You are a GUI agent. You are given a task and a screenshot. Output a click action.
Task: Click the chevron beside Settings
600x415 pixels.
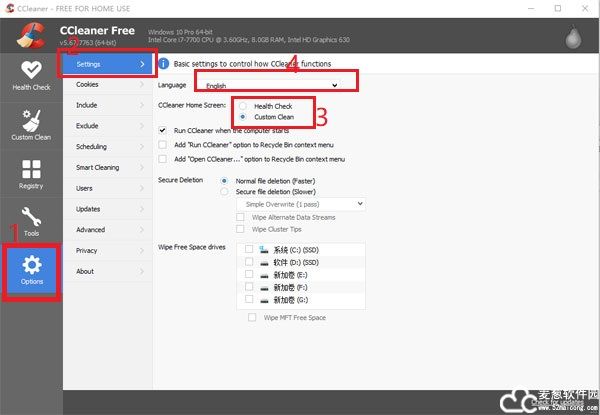(x=142, y=64)
